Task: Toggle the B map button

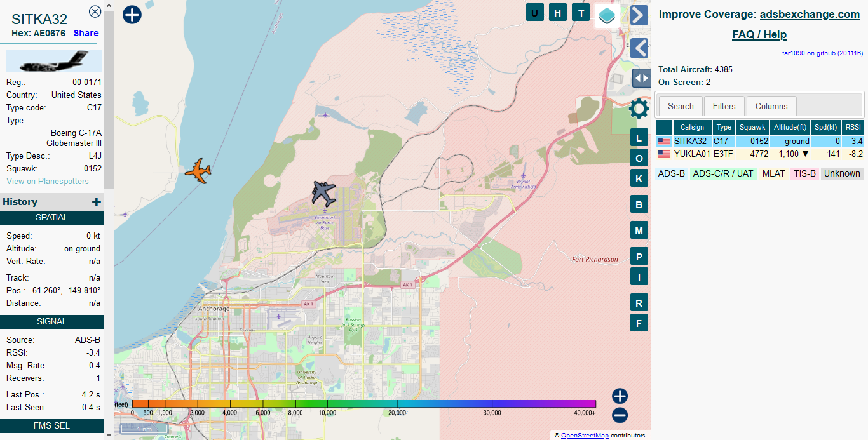Action: (639, 204)
